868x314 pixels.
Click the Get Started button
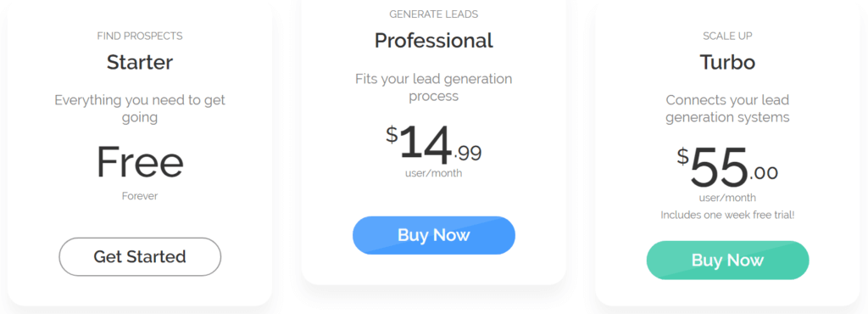(140, 256)
